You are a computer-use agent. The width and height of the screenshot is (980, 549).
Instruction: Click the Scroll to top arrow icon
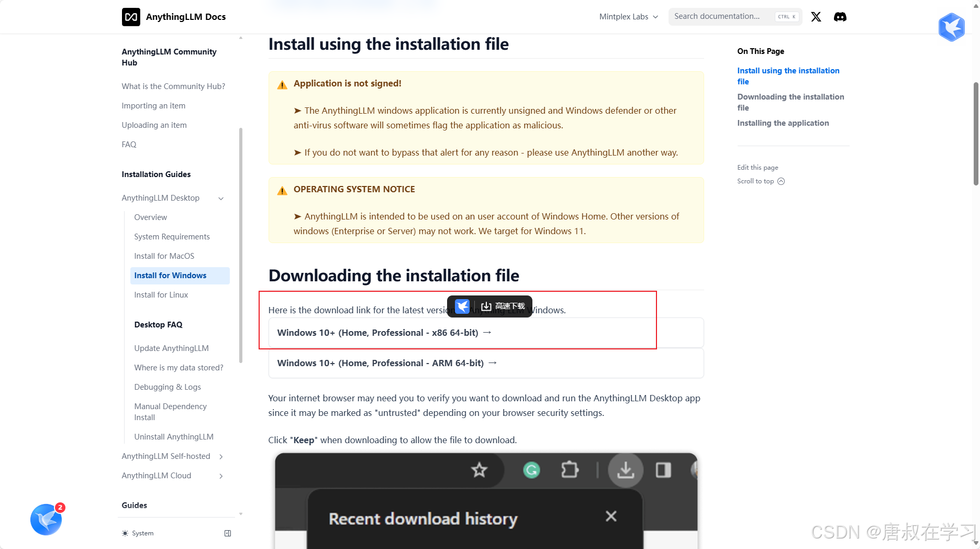[x=781, y=181]
